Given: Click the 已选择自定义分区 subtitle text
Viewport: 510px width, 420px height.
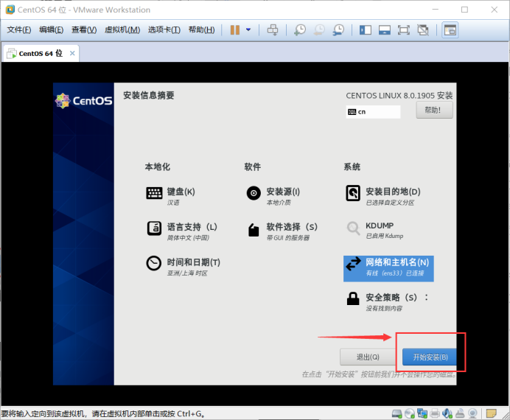Looking at the screenshot, I should [x=390, y=203].
